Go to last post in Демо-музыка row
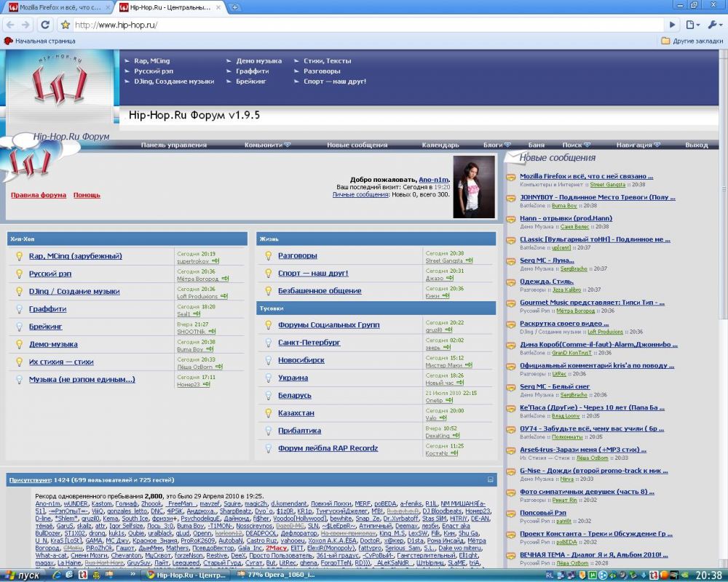The image size is (728, 582). tap(210, 349)
